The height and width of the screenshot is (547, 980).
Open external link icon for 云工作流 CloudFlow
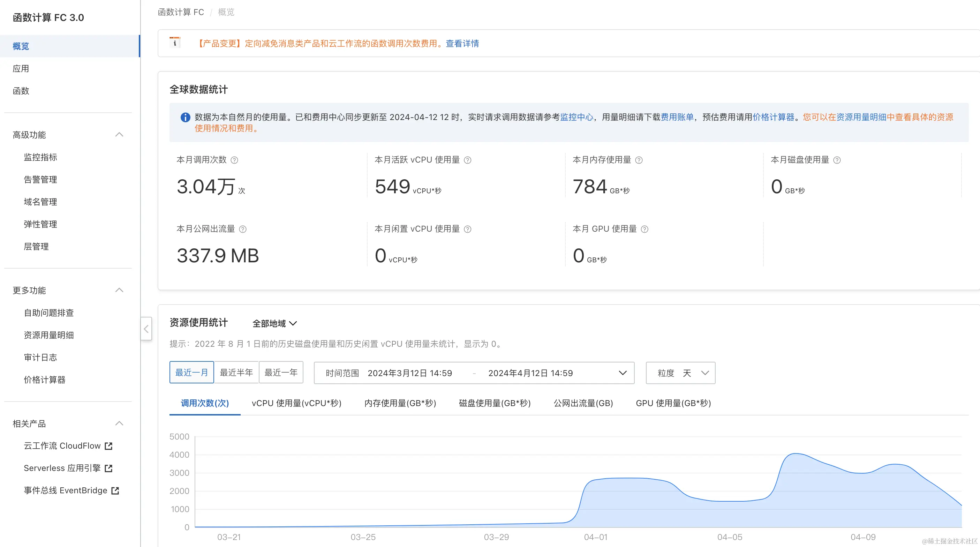tap(108, 446)
